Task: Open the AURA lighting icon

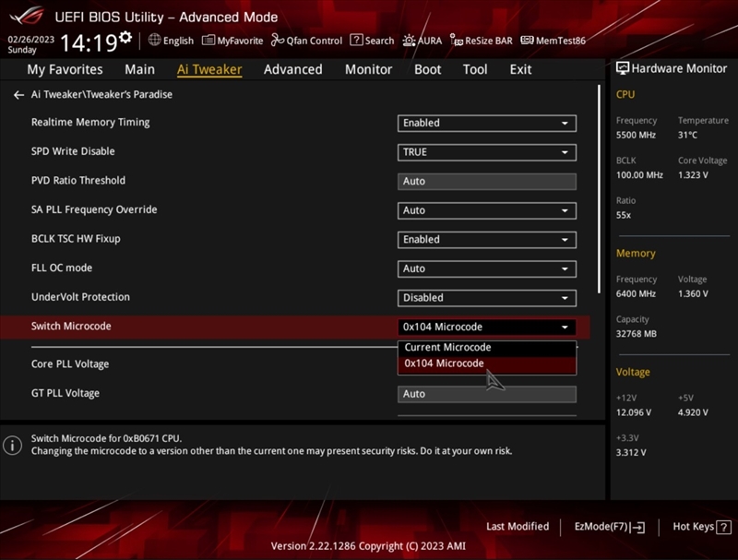Action: pos(409,41)
